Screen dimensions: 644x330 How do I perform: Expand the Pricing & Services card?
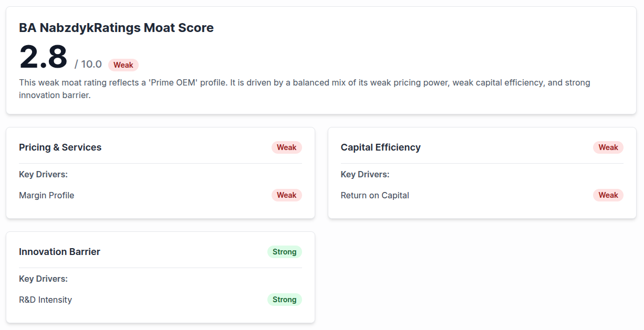coord(60,147)
